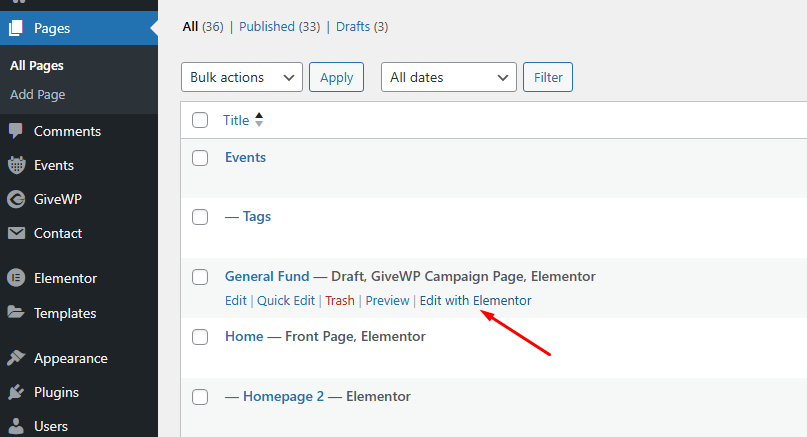The width and height of the screenshot is (807, 437).
Task: Click the Comments speech bubble icon
Action: click(16, 131)
